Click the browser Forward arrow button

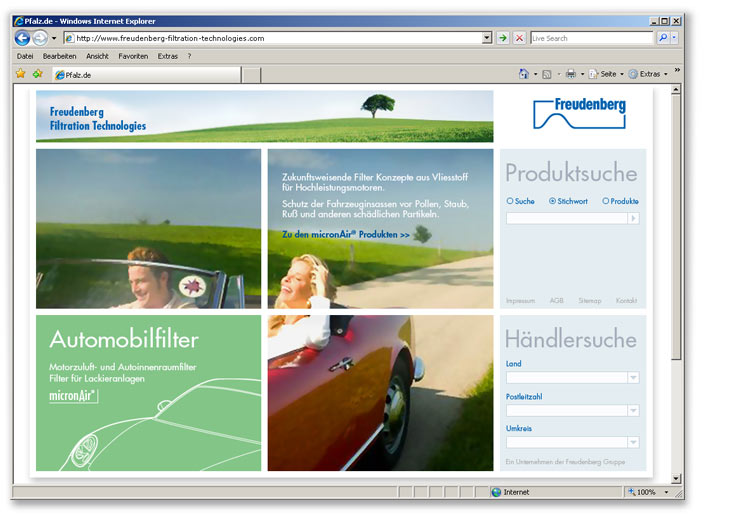[x=40, y=38]
